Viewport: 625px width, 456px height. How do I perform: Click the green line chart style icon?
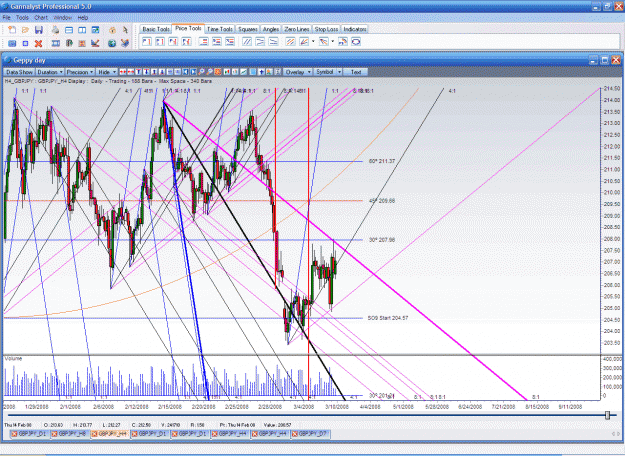coord(243,72)
